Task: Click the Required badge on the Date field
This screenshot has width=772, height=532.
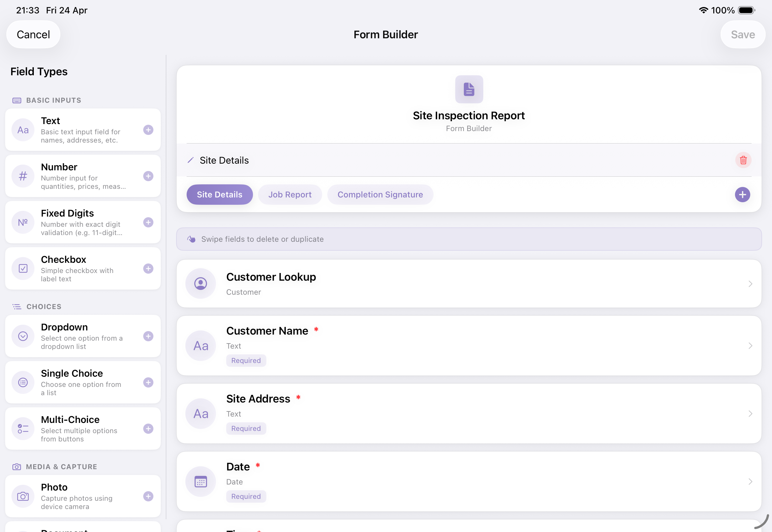Action: coord(246,497)
